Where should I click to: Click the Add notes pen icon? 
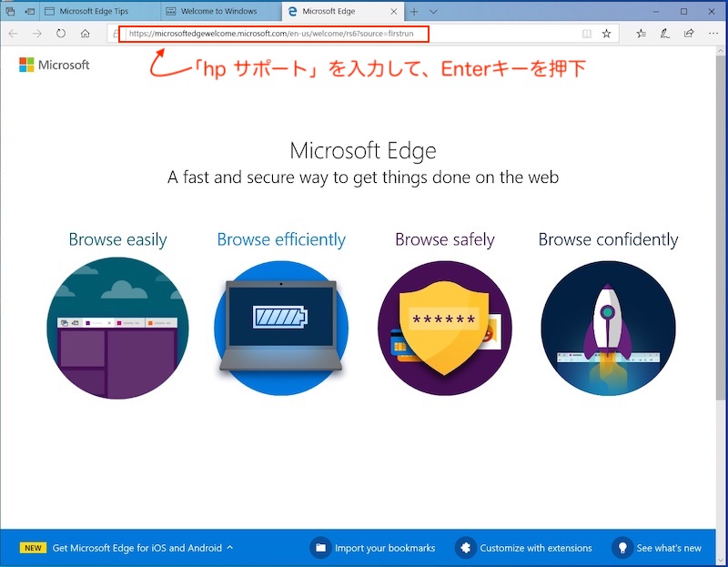[665, 34]
